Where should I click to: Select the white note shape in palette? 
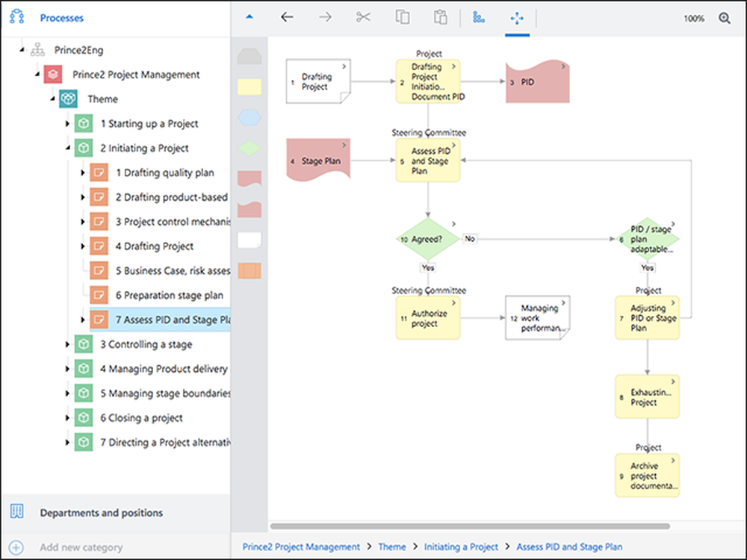coord(249,240)
